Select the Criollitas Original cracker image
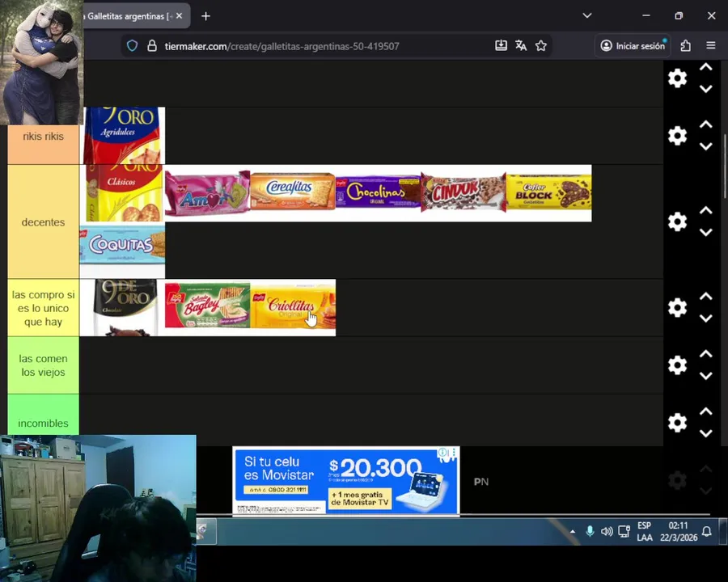Viewport: 728px width, 582px height. (x=293, y=308)
